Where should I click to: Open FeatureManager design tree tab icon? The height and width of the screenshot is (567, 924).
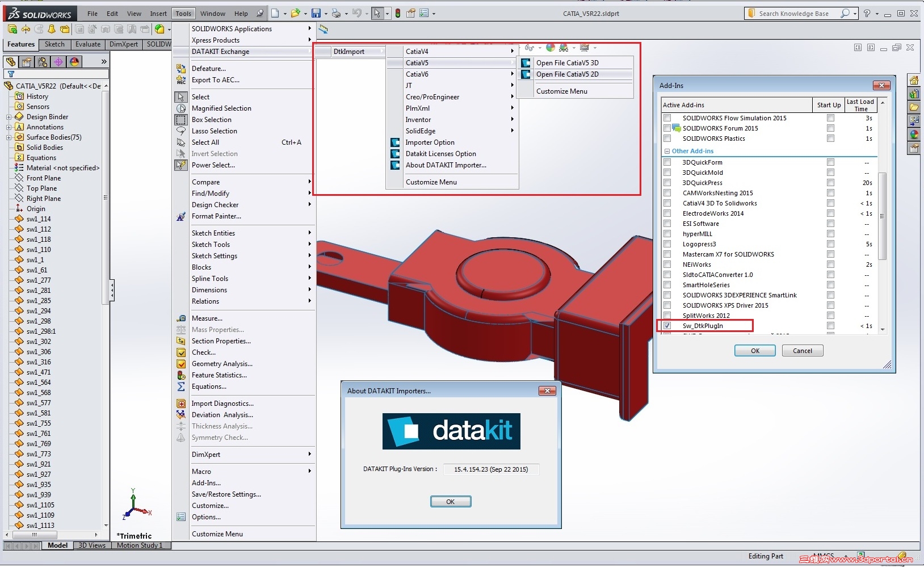coord(11,61)
